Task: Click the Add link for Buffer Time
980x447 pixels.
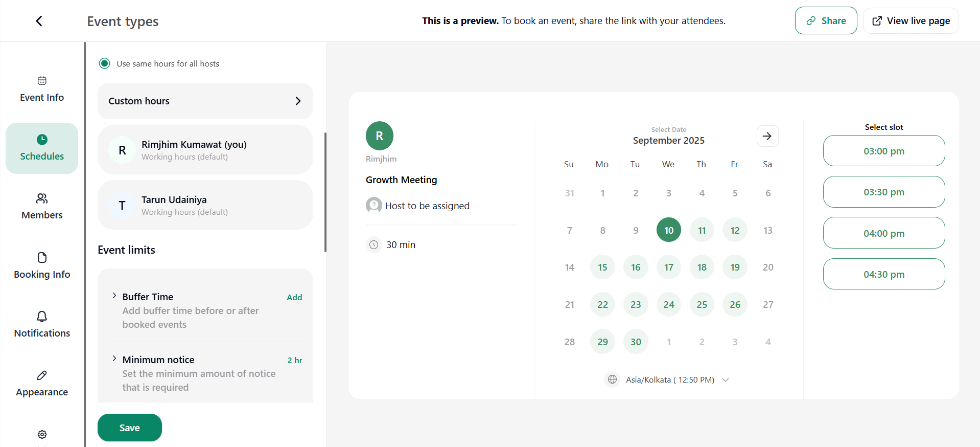Action: point(294,297)
